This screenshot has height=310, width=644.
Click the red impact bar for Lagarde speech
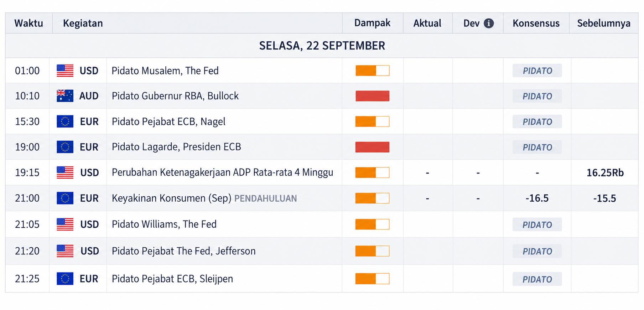372,147
